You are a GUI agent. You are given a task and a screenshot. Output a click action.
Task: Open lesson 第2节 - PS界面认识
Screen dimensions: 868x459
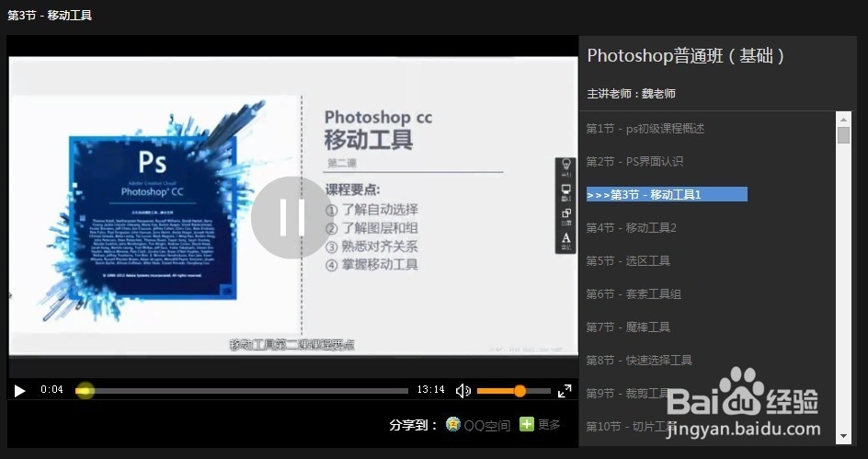pos(634,161)
